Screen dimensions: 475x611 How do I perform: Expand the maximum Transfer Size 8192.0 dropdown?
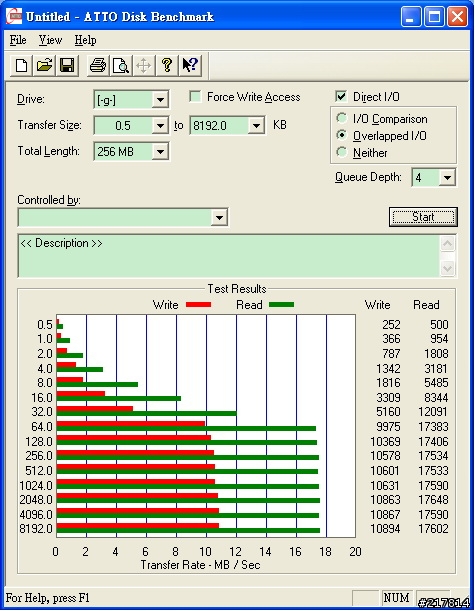tap(256, 125)
